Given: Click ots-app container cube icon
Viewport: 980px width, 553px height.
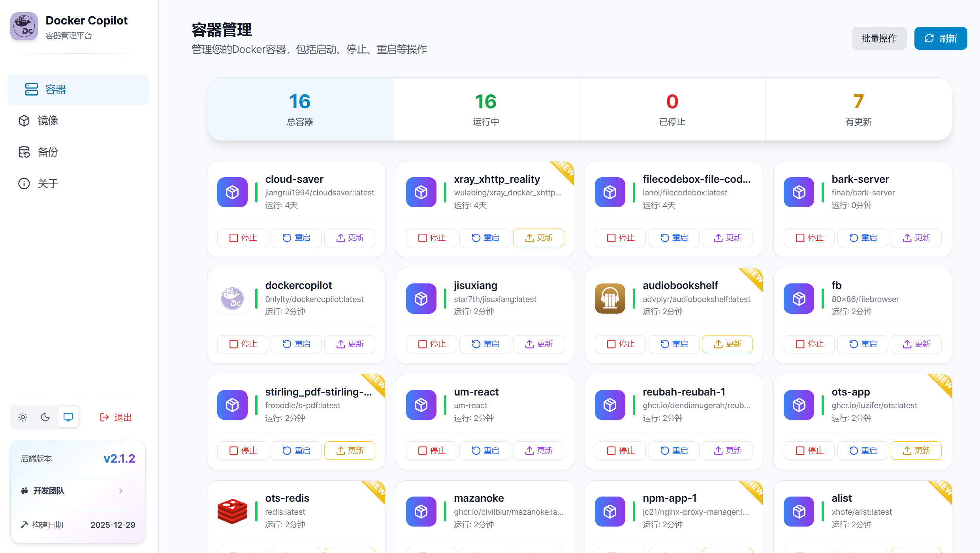Looking at the screenshot, I should pyautogui.click(x=799, y=405).
